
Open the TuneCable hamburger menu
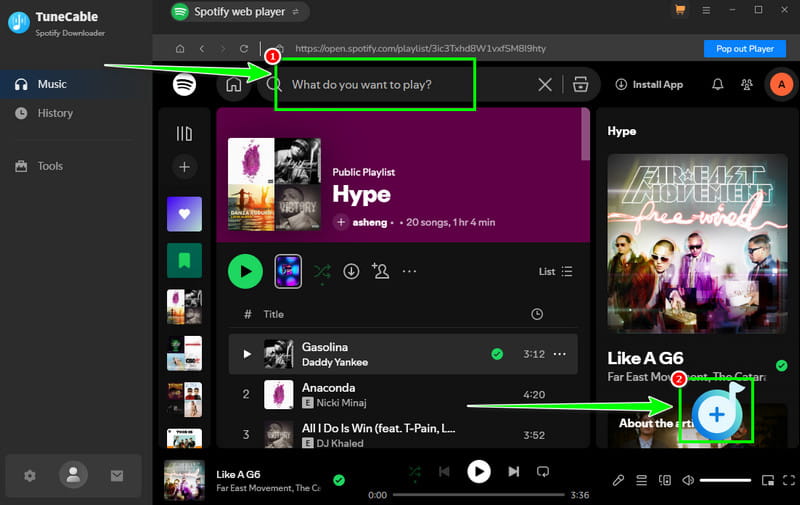tap(706, 10)
